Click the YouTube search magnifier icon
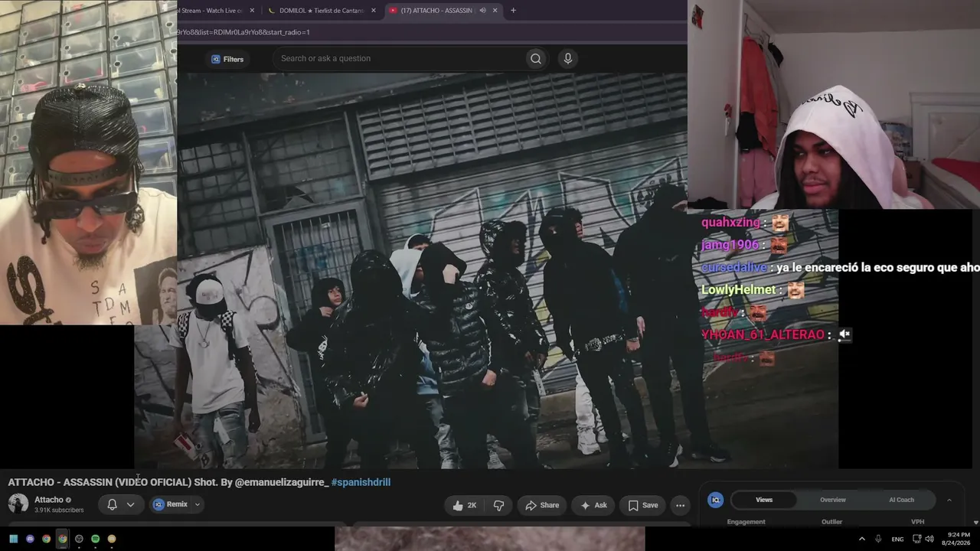This screenshot has width=980, height=551. point(536,59)
